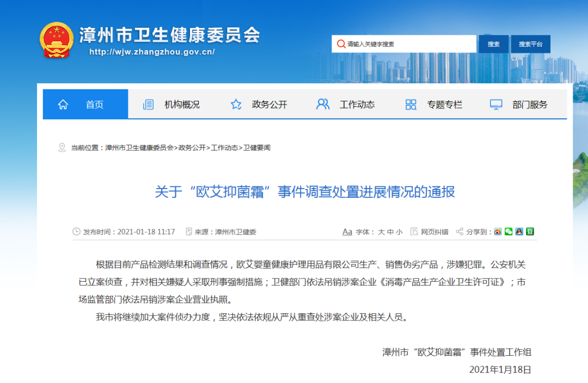
Task: Set the font size to 中
Action: click(390, 232)
